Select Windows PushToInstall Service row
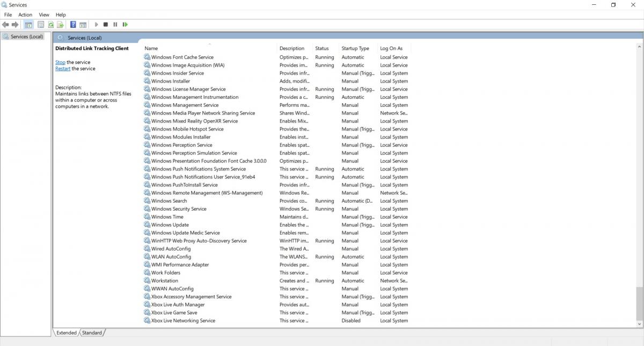Viewport: 644px width, 346px height. click(x=276, y=185)
